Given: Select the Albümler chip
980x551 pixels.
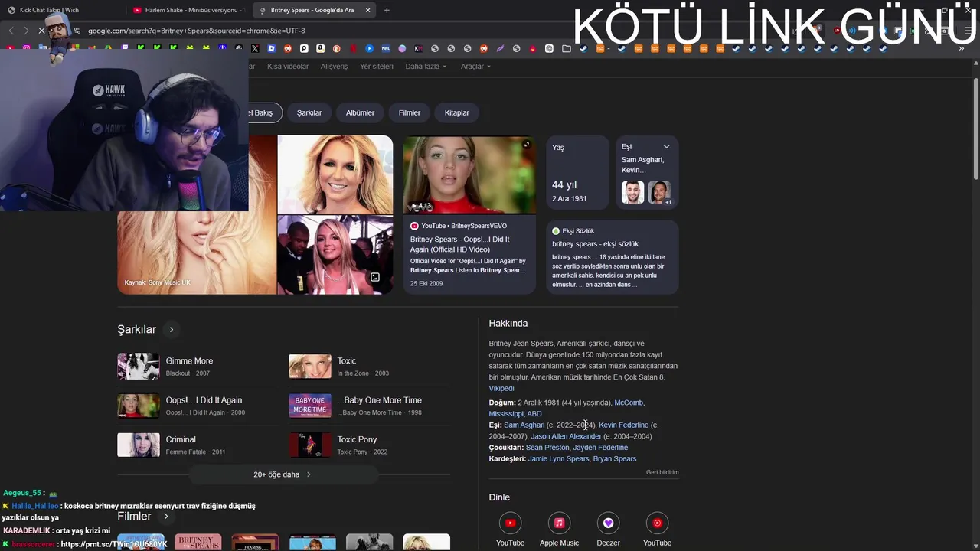Looking at the screenshot, I should [x=360, y=112].
